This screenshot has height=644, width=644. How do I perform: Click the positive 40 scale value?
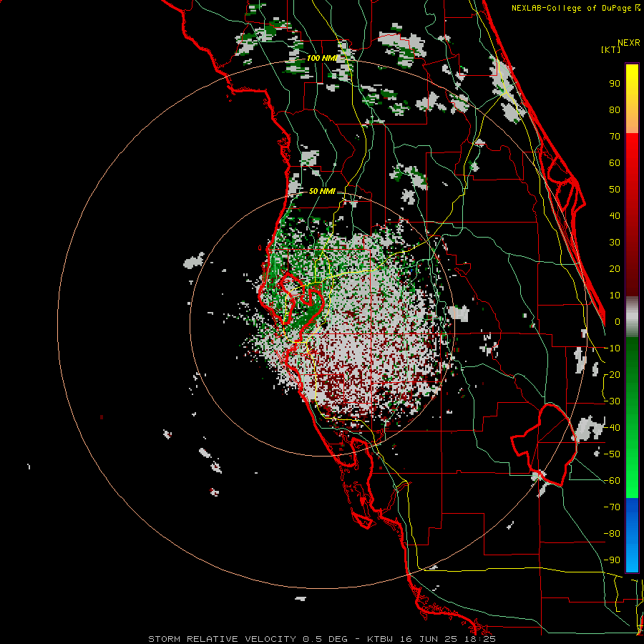pos(615,215)
